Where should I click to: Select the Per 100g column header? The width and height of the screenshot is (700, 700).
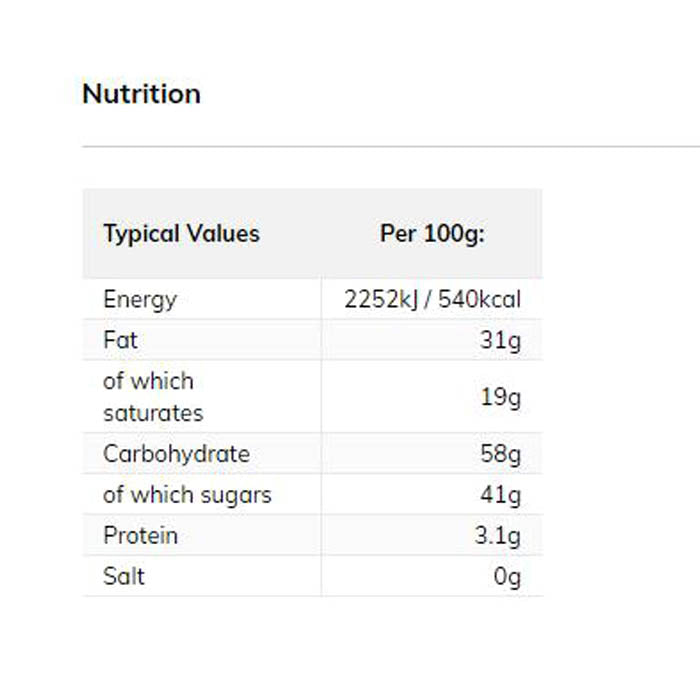click(x=432, y=234)
